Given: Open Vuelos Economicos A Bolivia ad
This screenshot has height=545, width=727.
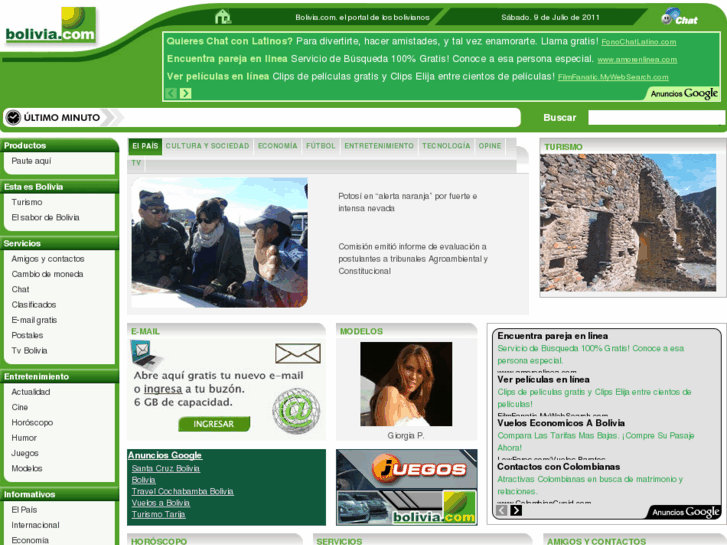Looking at the screenshot, I should 561,423.
